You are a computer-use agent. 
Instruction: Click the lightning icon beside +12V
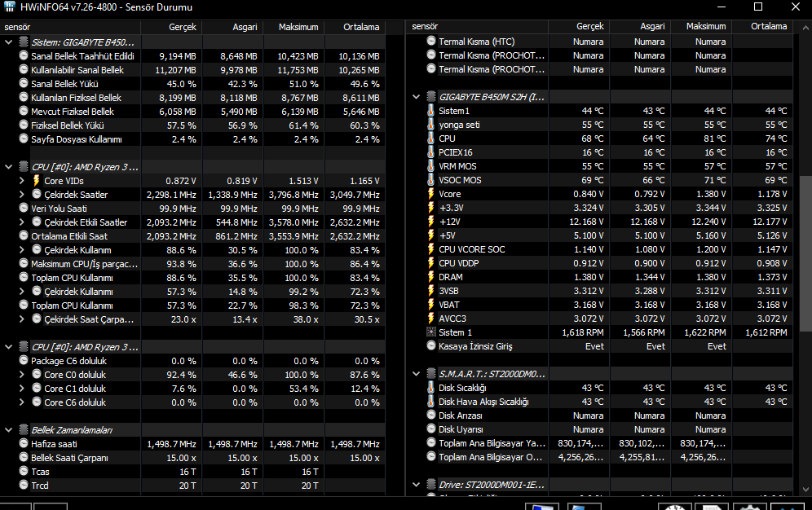(430, 222)
